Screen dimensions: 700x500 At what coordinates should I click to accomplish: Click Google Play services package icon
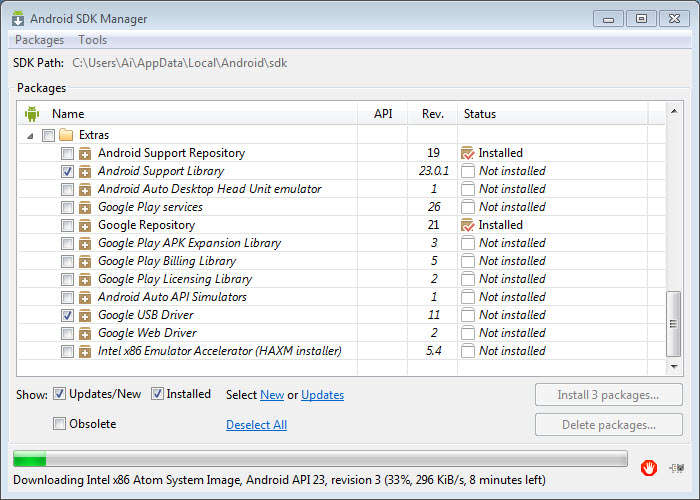(85, 207)
